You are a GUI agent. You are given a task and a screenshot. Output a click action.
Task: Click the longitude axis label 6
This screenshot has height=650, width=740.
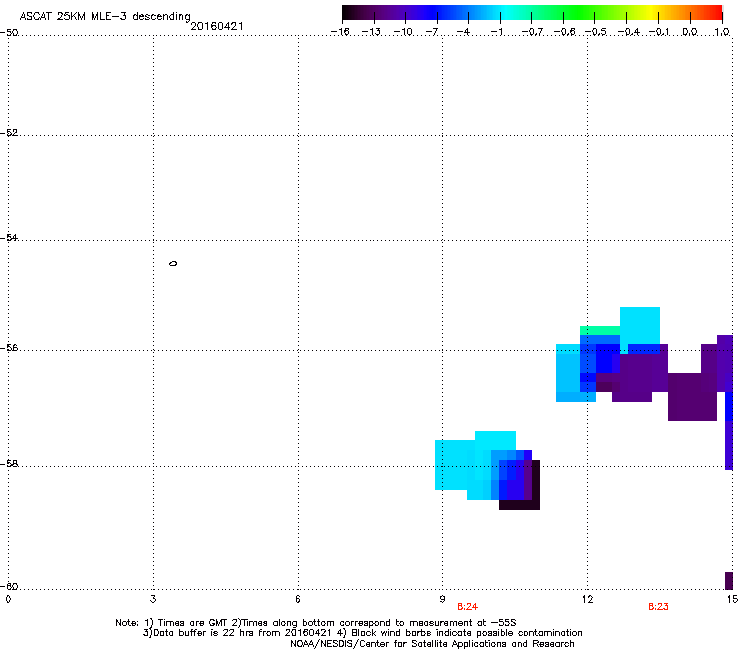[298, 599]
